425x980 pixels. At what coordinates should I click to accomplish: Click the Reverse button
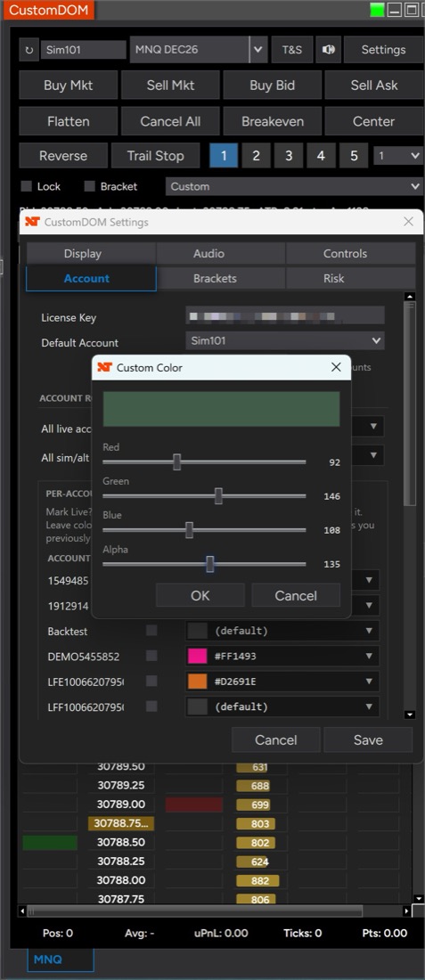tap(63, 156)
